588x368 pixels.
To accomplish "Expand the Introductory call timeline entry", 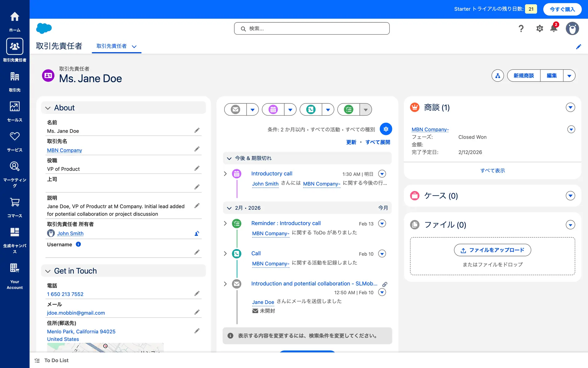I will (x=225, y=174).
